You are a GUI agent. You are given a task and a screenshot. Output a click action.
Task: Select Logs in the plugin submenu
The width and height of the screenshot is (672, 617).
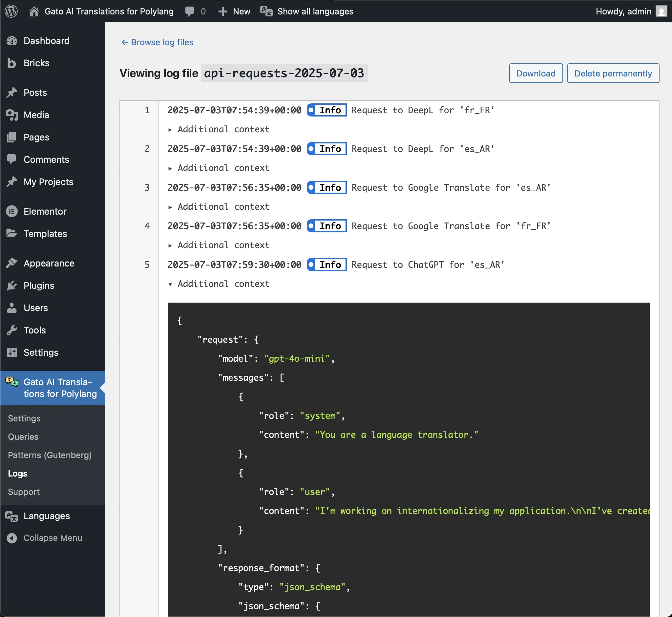click(x=17, y=473)
